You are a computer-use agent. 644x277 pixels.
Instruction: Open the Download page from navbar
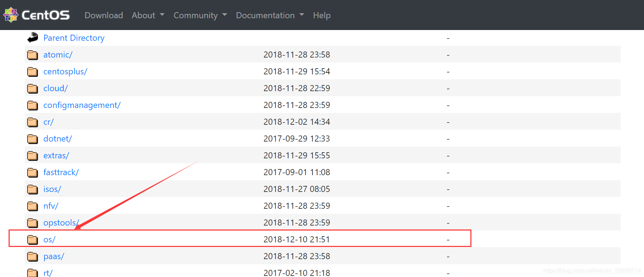click(x=103, y=15)
